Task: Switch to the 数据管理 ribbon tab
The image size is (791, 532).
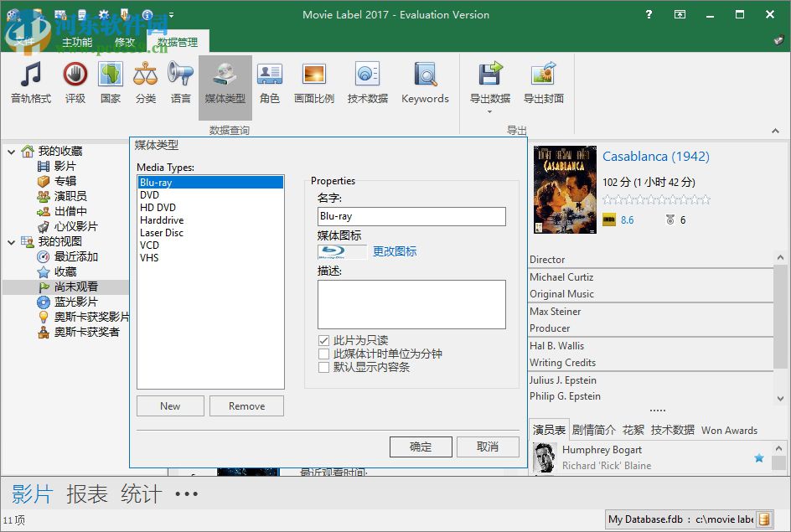Action: (176, 40)
